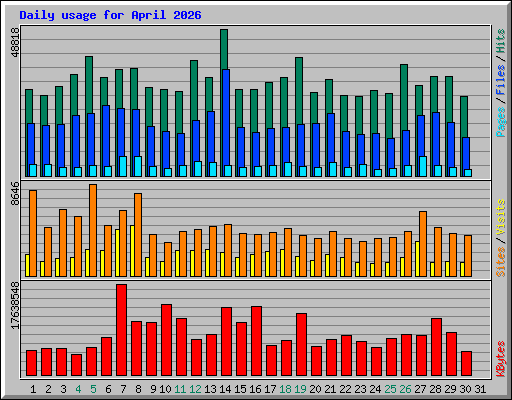Select the day 28 label on x-axis
Image resolution: width=512 pixels, height=400 pixels.
(x=435, y=389)
